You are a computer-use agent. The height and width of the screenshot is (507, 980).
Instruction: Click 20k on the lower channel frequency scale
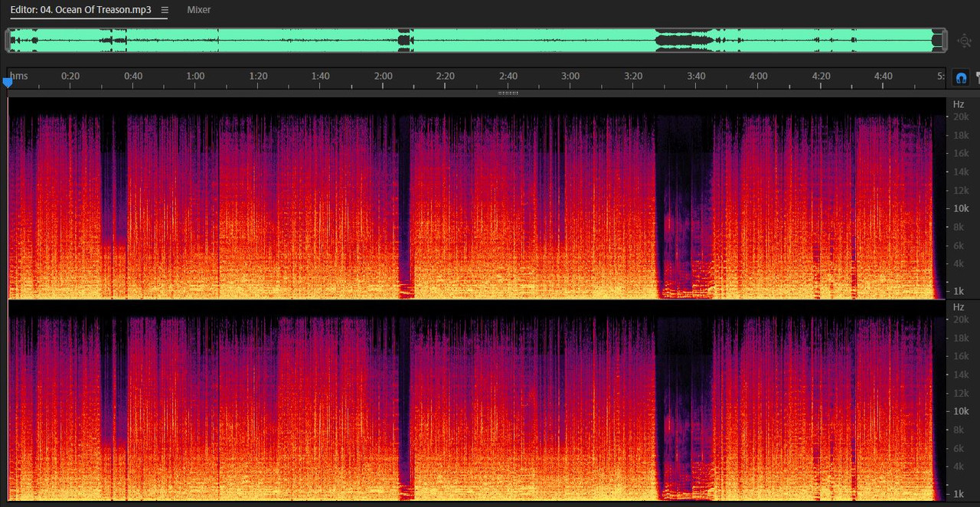coord(961,319)
